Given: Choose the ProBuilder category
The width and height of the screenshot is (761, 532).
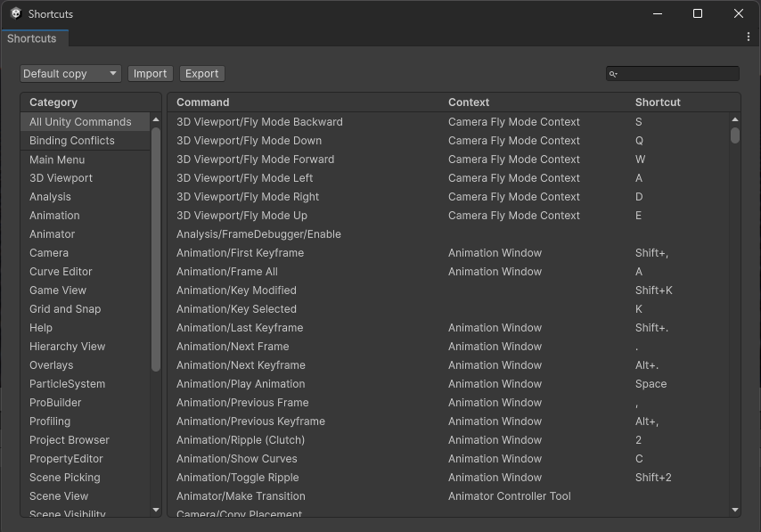Looking at the screenshot, I should click(x=55, y=403).
